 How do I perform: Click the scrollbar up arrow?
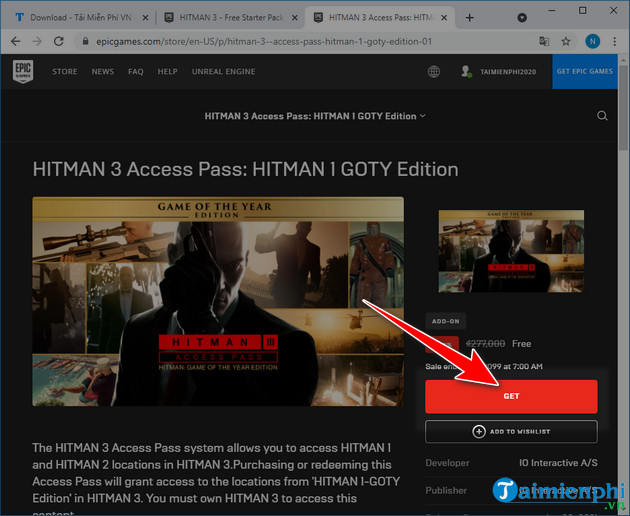[x=624, y=60]
